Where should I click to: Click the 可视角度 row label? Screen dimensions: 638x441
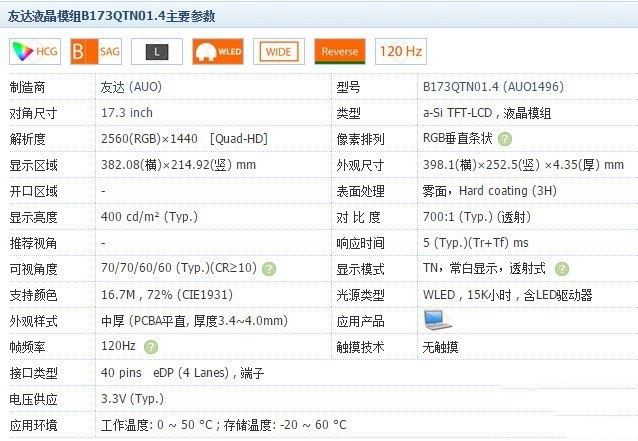(33, 269)
